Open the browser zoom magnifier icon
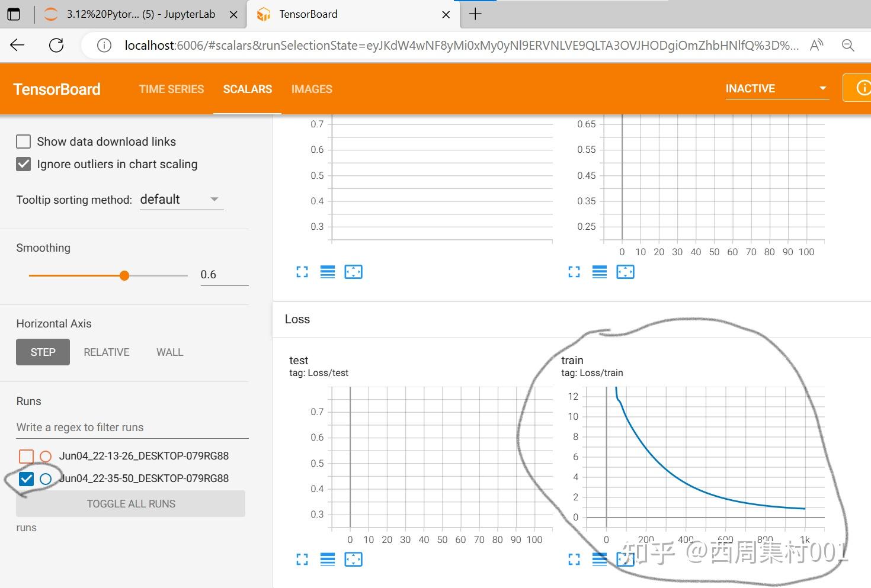The height and width of the screenshot is (588, 871). coord(848,45)
